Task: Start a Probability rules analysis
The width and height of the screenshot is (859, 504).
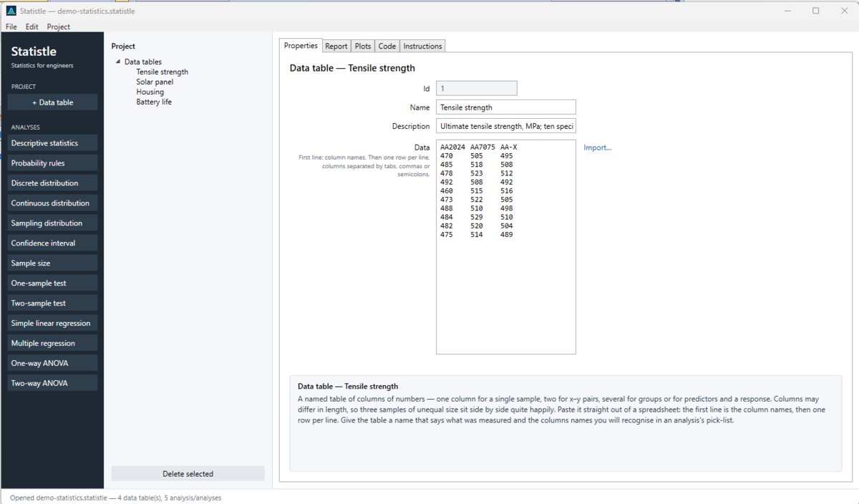Action: 52,163
